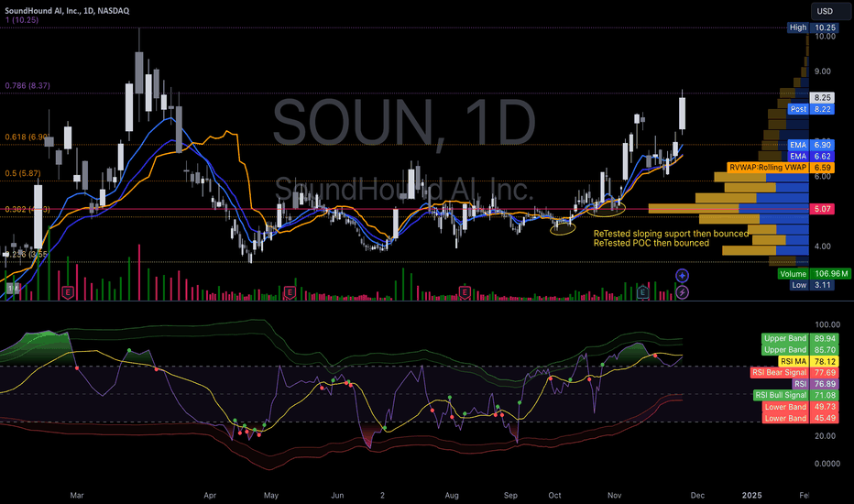This screenshot has height=504, width=854.
Task: Click the gray split marker near chart start
Action: (x=13, y=289)
